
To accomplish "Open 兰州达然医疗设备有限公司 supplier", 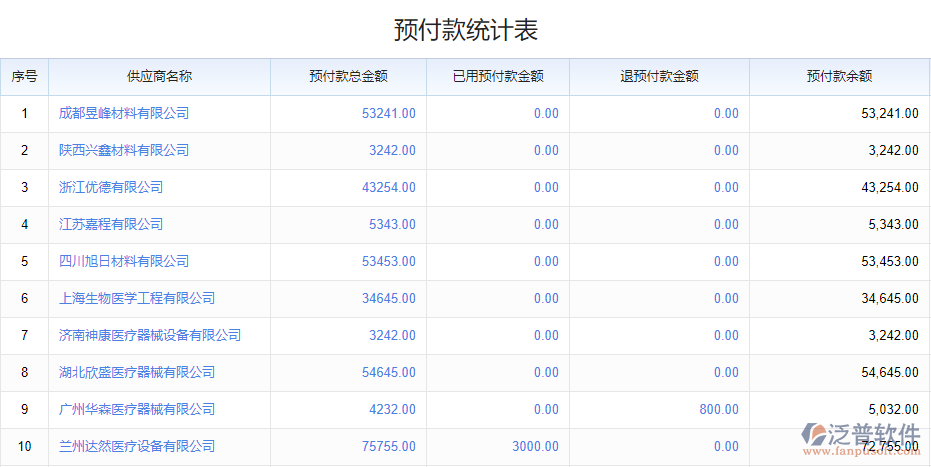I will coord(137,446).
